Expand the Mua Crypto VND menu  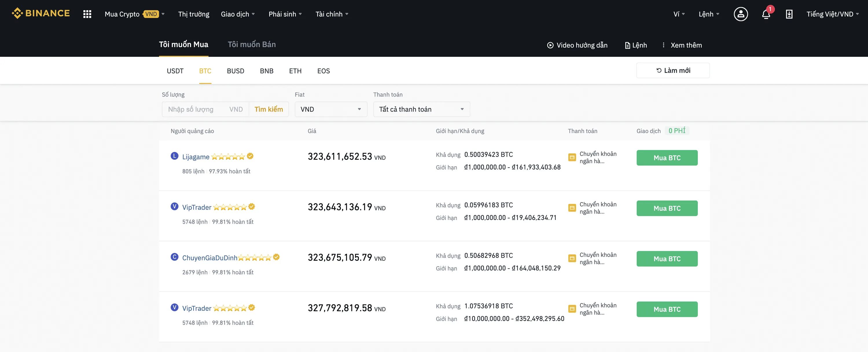[135, 14]
